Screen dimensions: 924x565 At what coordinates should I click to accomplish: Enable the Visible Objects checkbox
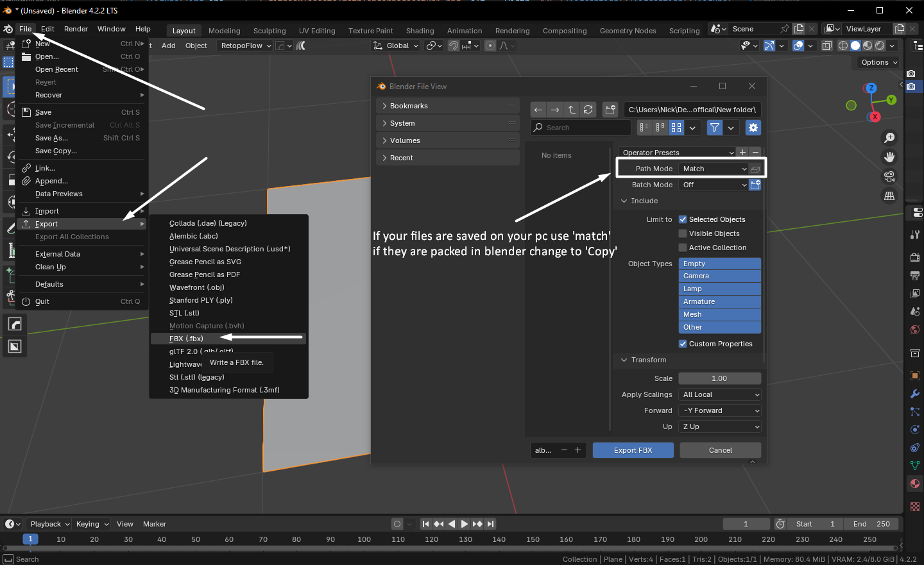pos(683,233)
